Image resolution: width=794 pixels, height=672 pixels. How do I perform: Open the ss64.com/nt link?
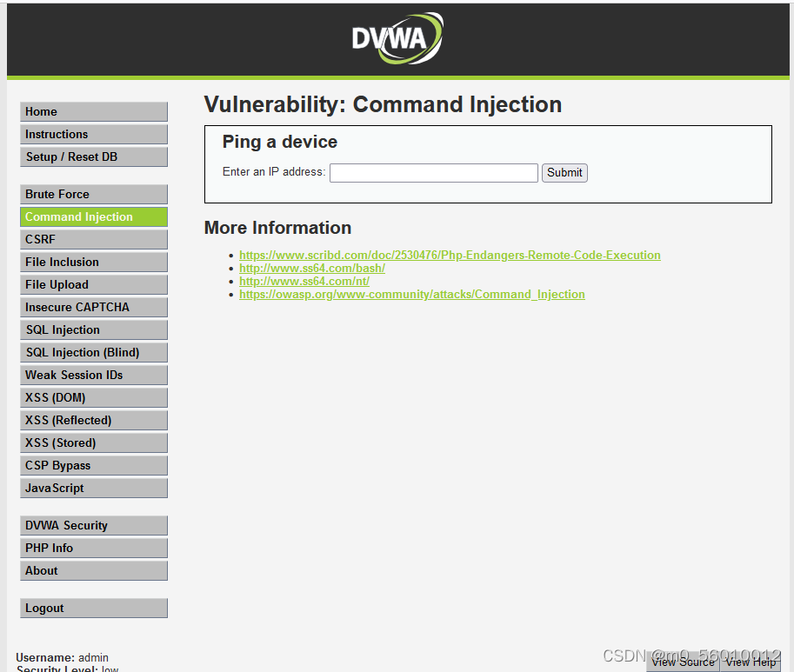click(304, 282)
